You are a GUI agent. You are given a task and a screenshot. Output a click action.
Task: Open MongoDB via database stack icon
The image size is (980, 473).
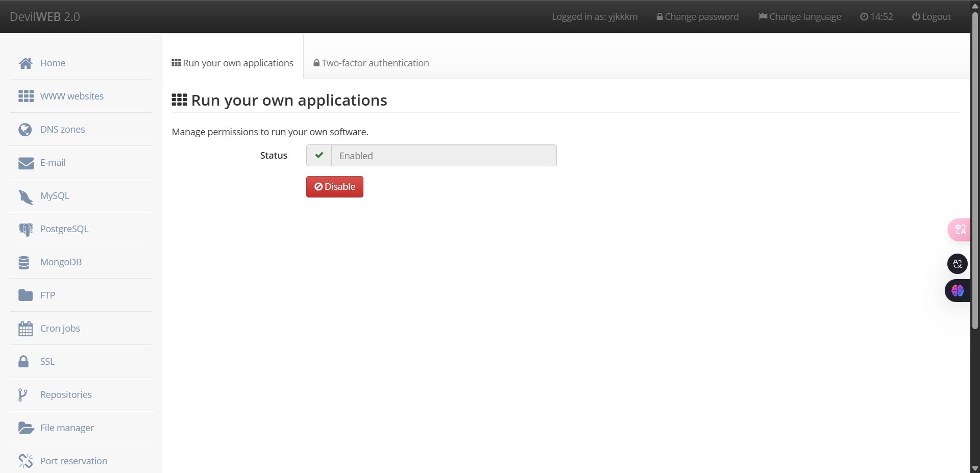24,262
